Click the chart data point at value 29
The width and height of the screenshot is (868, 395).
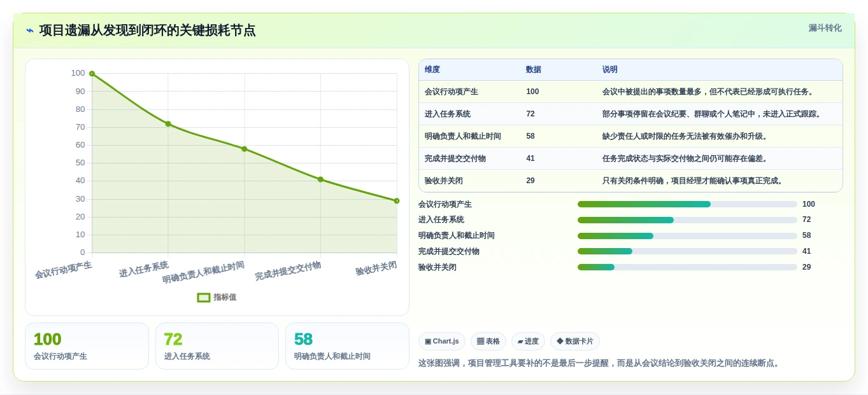397,201
